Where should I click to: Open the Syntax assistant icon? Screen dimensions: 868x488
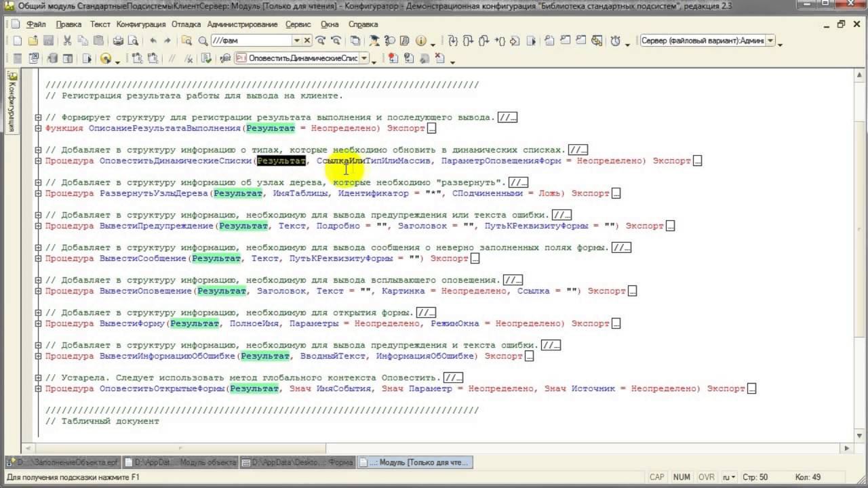point(374,41)
